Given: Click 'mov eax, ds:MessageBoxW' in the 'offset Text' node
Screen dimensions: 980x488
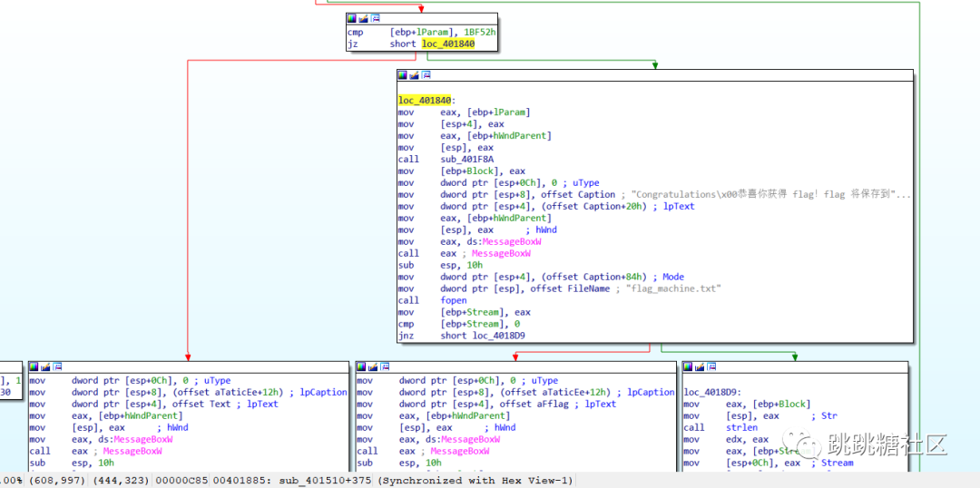Looking at the screenshot, I should coord(102,439).
